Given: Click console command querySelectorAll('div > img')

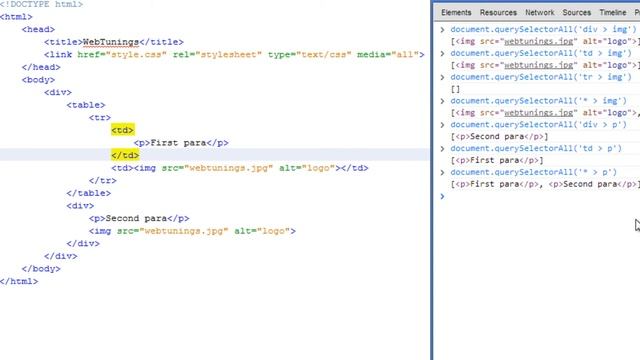Looking at the screenshot, I should pos(543,29).
